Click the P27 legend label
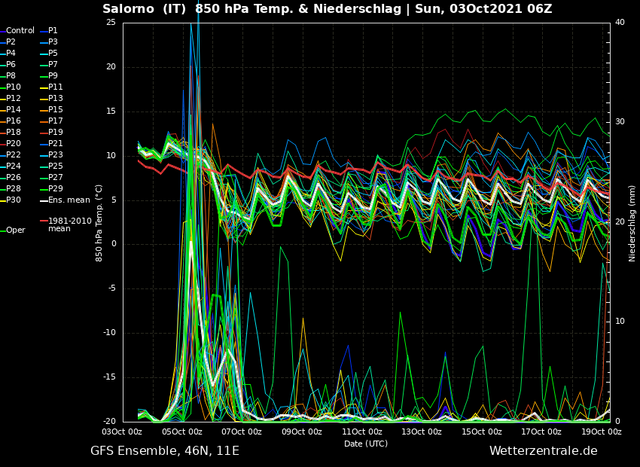The width and height of the screenshot is (640, 467). [x=55, y=177]
